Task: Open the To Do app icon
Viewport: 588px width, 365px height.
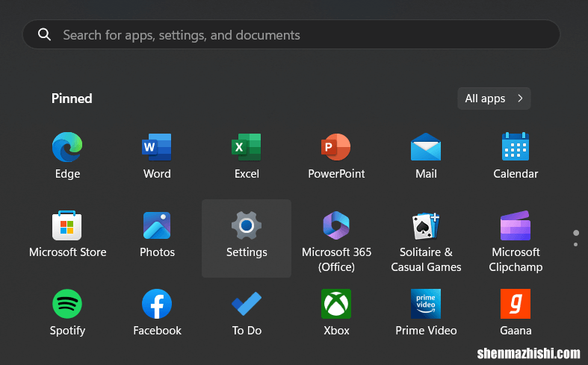Action: [x=247, y=304]
